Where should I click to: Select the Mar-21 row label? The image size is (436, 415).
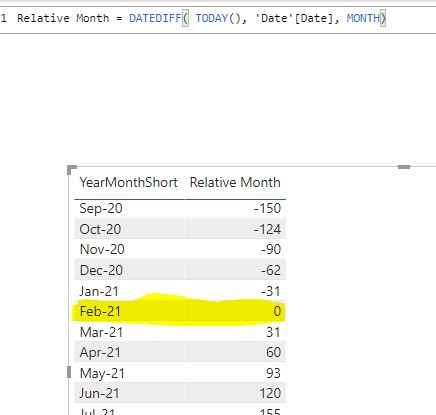[x=101, y=332]
